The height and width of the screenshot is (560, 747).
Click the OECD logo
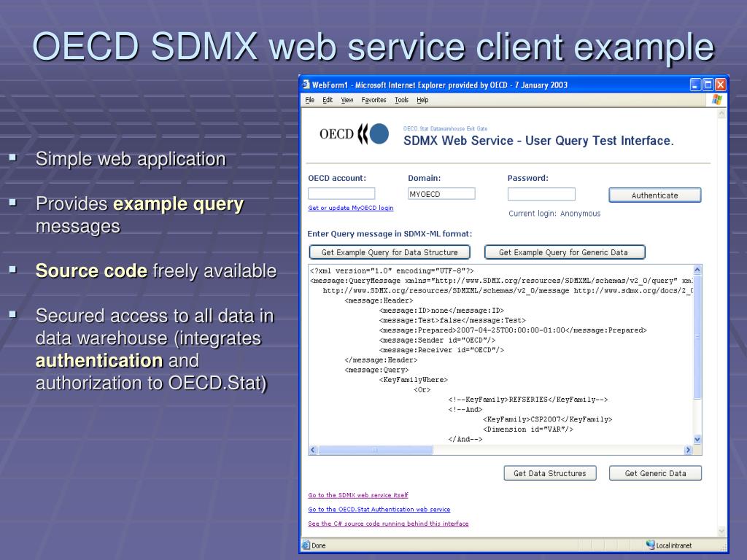tap(354, 134)
